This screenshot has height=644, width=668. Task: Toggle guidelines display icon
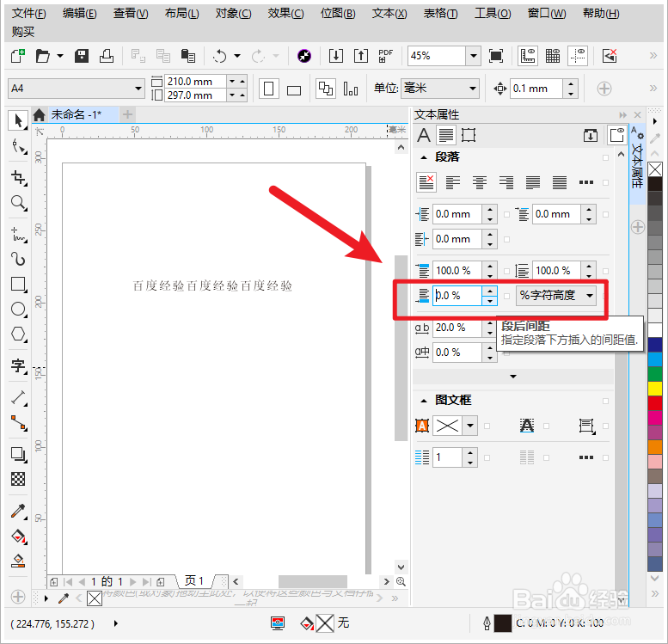coord(578,56)
